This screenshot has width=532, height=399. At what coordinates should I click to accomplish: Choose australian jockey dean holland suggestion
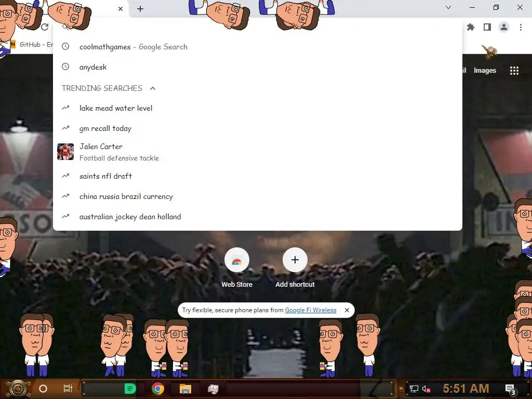click(258, 217)
